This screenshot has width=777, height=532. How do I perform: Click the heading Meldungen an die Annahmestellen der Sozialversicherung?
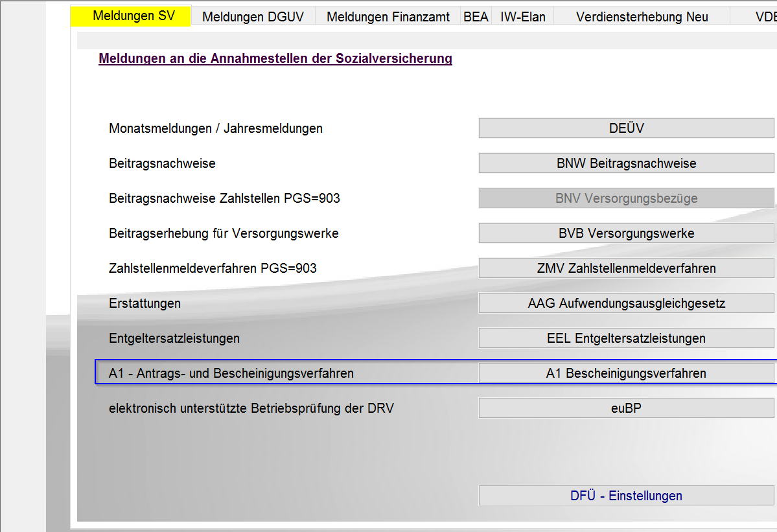tap(275, 59)
